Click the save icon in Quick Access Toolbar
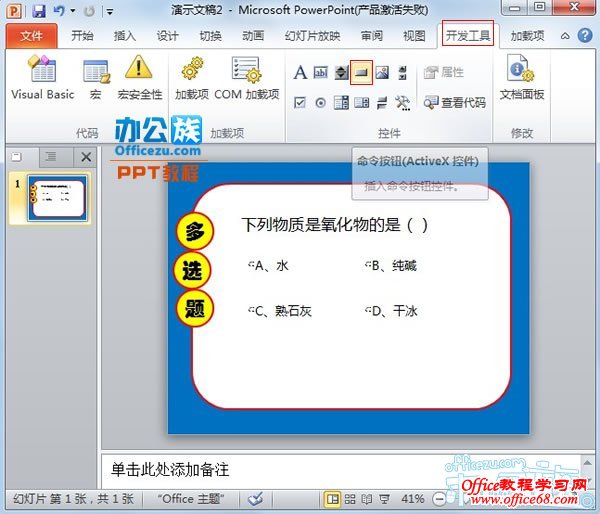The image size is (600, 514). pyautogui.click(x=38, y=11)
